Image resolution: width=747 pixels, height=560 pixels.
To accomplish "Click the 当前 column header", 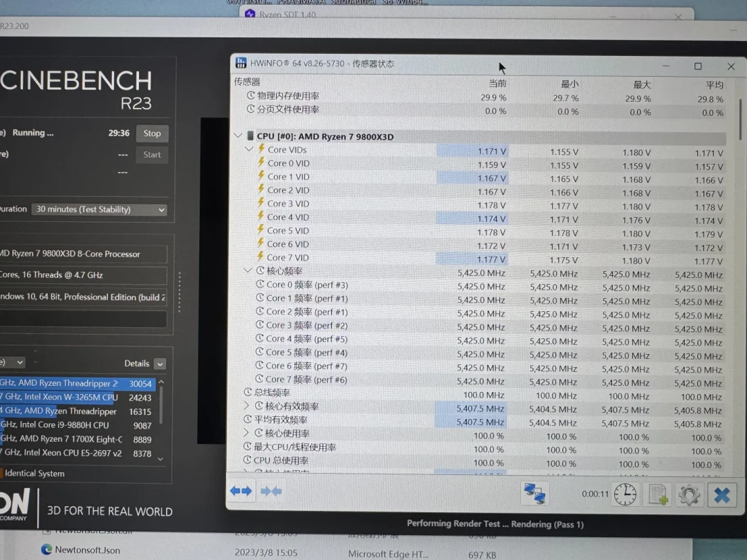I will (497, 84).
